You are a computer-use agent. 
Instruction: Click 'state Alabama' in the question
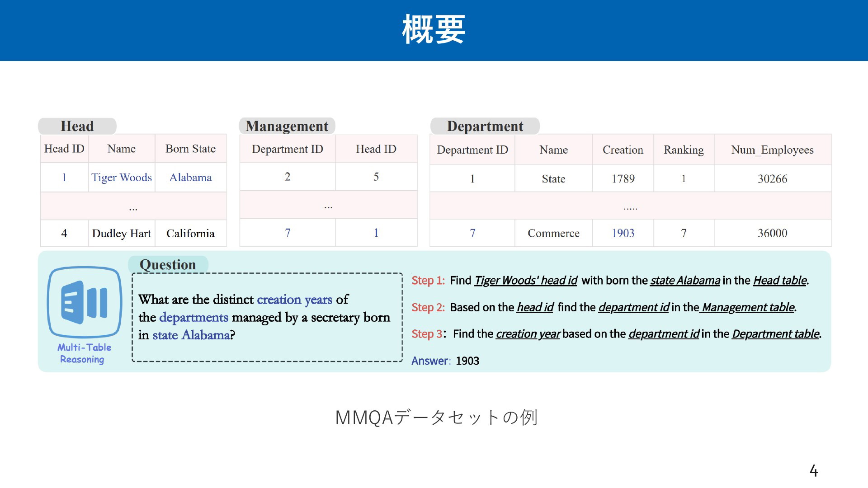pyautogui.click(x=191, y=335)
